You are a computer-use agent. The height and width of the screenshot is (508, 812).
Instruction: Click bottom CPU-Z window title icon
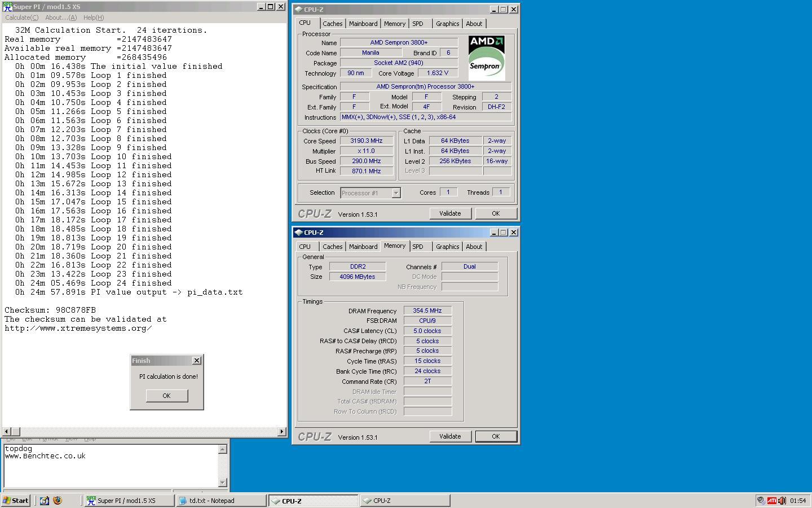[x=299, y=233]
